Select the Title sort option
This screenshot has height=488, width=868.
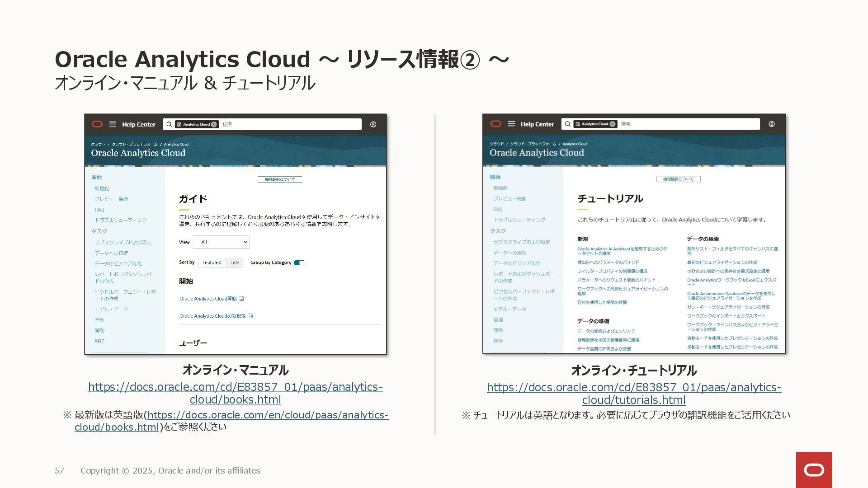pos(235,263)
